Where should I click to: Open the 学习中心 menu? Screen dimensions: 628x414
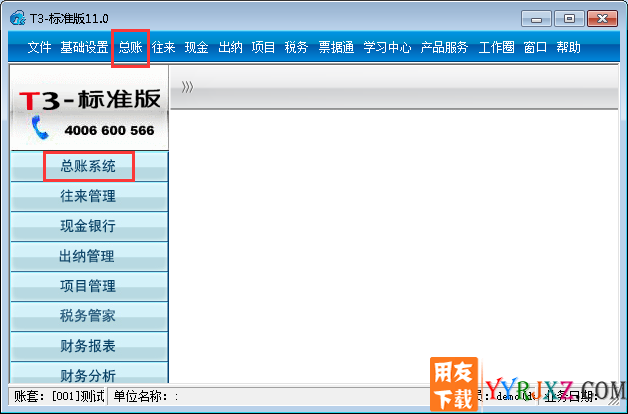pyautogui.click(x=387, y=48)
